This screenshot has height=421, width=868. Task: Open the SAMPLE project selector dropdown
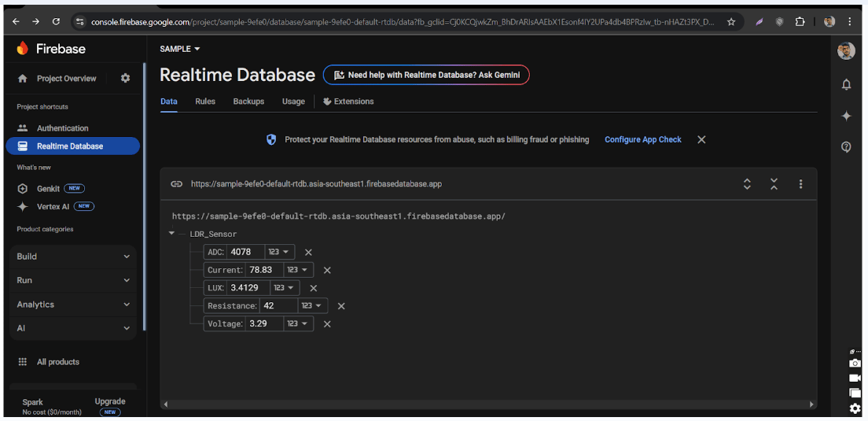pos(180,49)
